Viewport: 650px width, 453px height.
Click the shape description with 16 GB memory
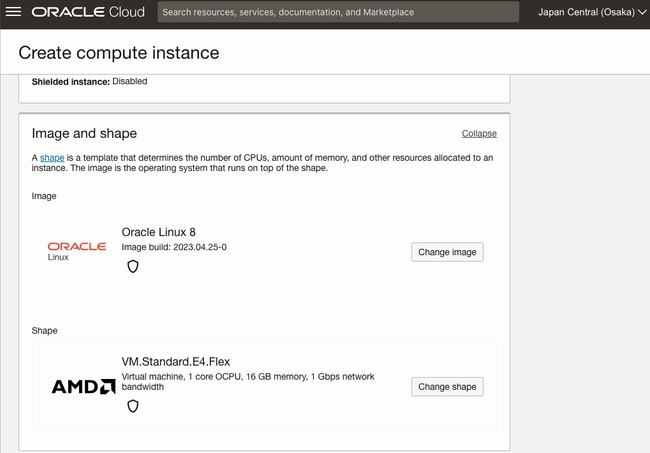coord(248,382)
